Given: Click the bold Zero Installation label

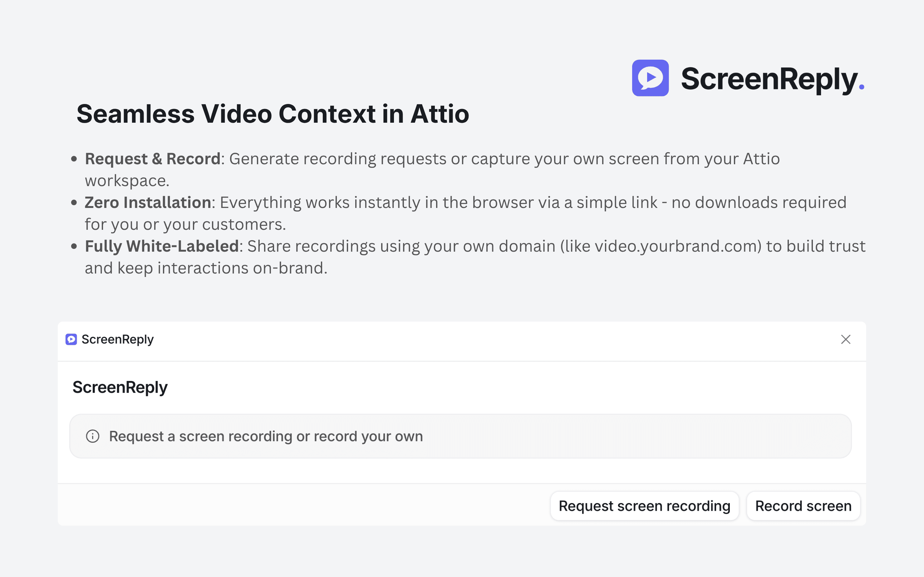Looking at the screenshot, I should pyautogui.click(x=148, y=203).
